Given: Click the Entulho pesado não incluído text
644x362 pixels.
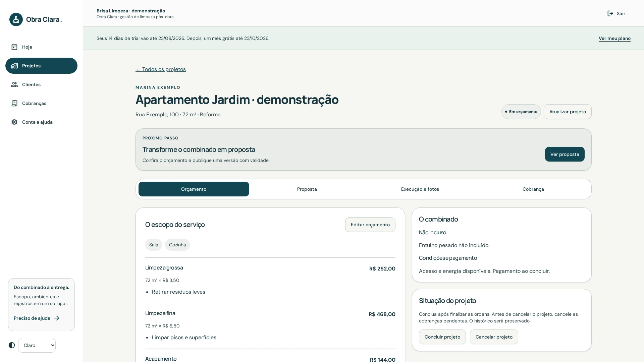Looking at the screenshot, I should click(x=454, y=245).
